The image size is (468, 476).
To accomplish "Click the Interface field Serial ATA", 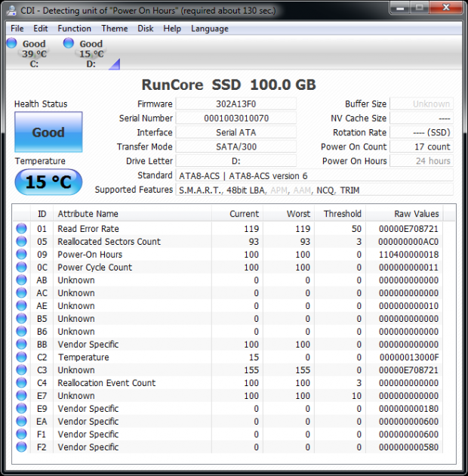I will tap(236, 132).
